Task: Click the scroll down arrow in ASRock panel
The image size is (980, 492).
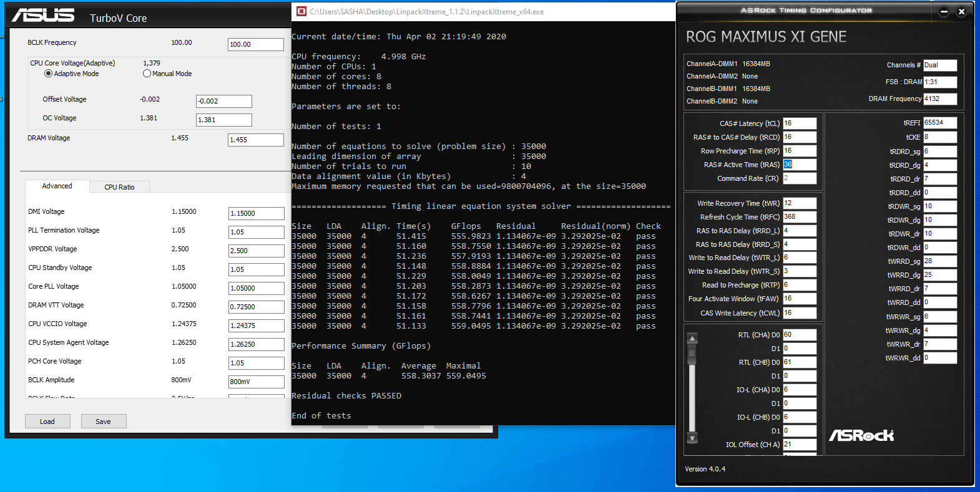Action: tap(692, 438)
